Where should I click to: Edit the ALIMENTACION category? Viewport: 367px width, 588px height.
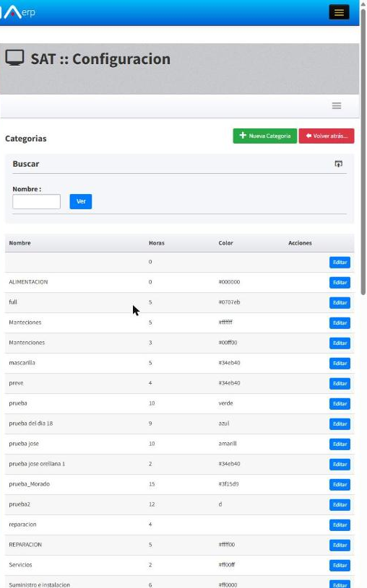point(340,282)
